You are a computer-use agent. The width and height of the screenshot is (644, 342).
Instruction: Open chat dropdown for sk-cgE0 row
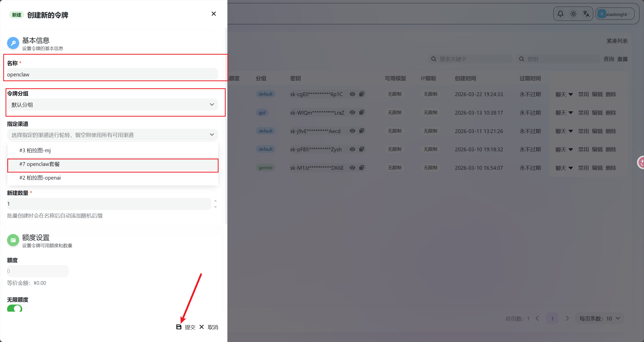point(564,94)
